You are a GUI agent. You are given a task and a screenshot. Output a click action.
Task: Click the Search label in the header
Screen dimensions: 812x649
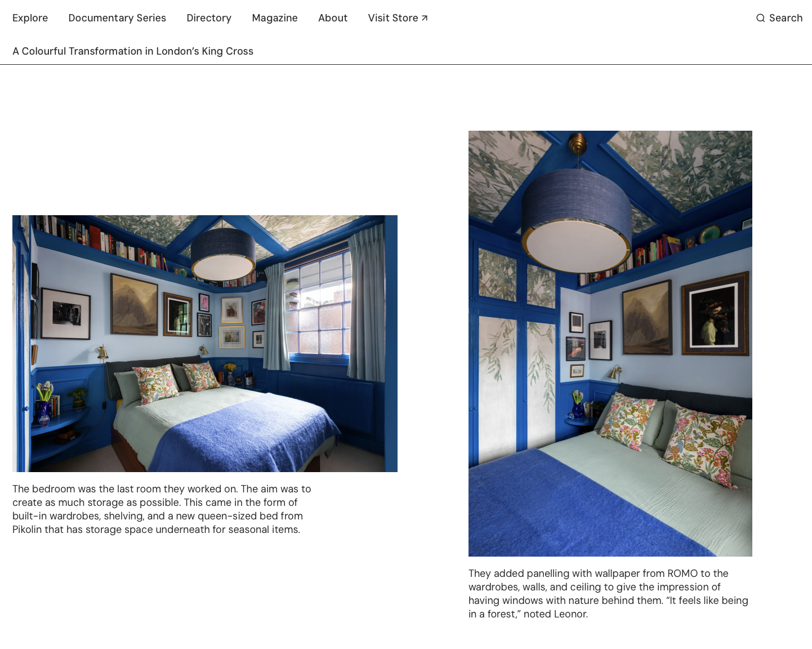786,18
